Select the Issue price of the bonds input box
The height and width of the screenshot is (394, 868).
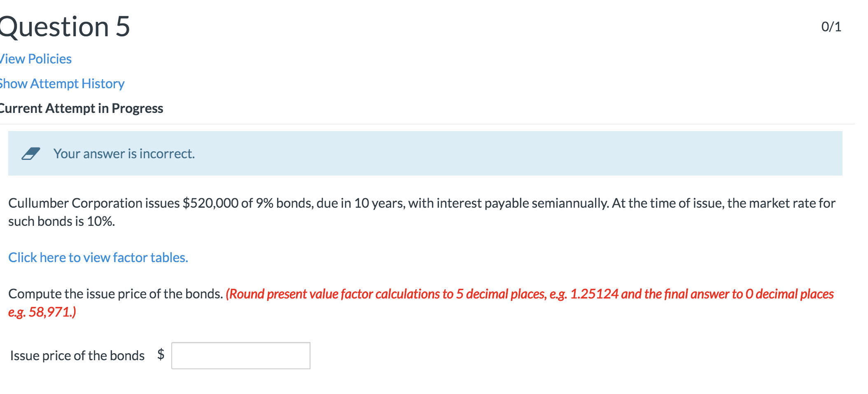[x=241, y=355]
